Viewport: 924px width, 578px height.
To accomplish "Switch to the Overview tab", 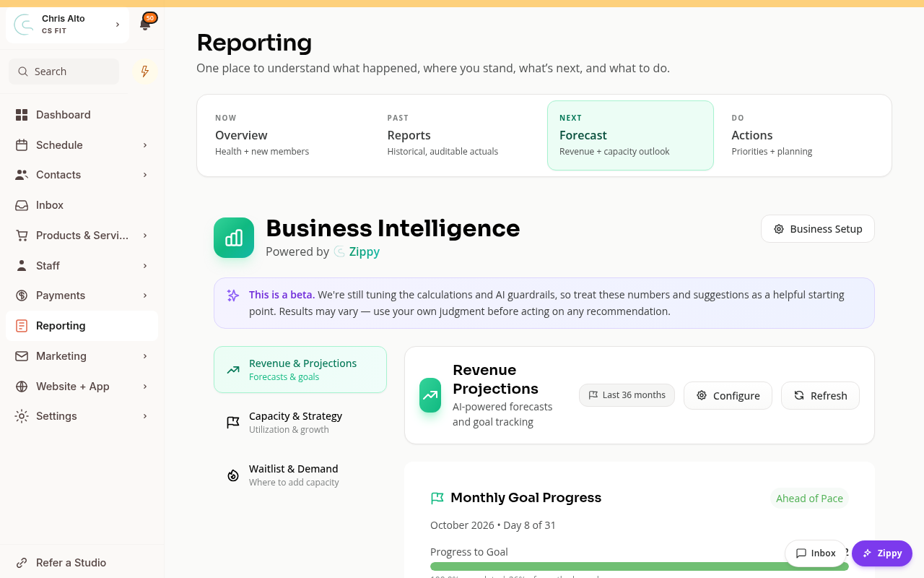I will (x=286, y=135).
